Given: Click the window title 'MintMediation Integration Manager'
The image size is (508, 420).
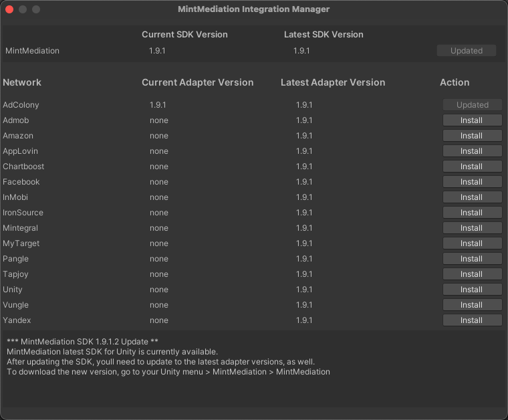Looking at the screenshot, I should pos(254,9).
